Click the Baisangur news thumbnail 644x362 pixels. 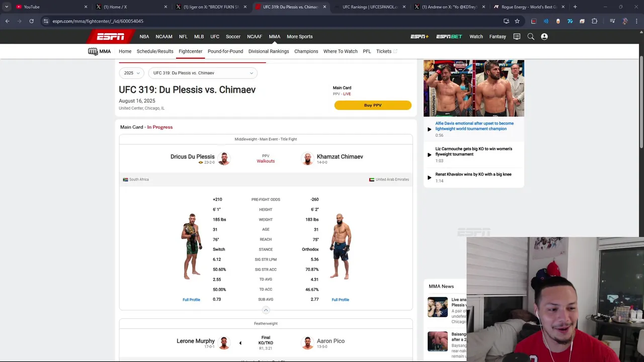[438, 341]
